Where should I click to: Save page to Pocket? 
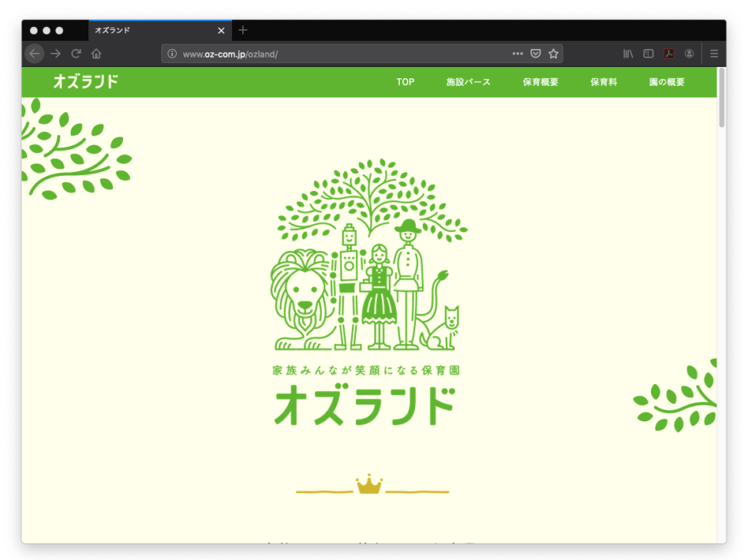pyautogui.click(x=536, y=54)
